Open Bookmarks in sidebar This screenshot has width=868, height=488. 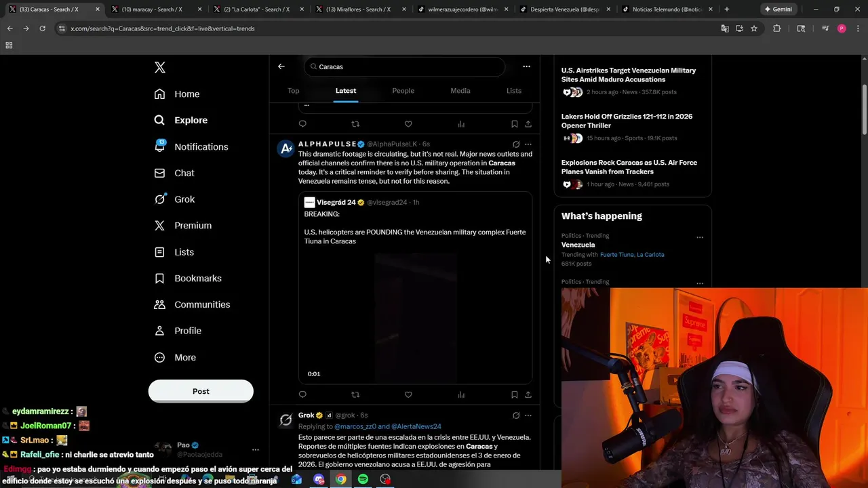point(188,279)
